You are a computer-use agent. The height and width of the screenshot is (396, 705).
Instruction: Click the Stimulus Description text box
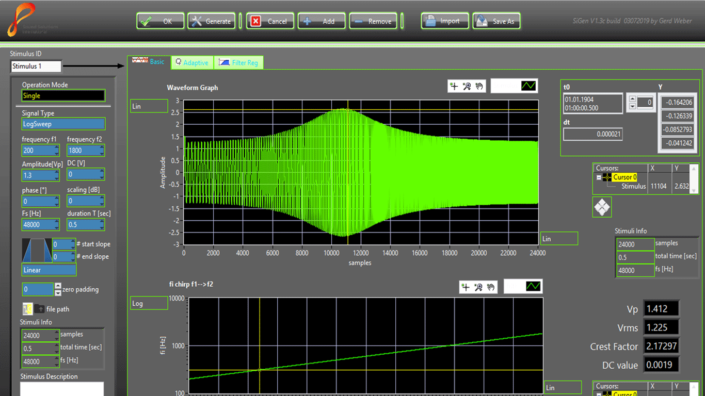62,389
